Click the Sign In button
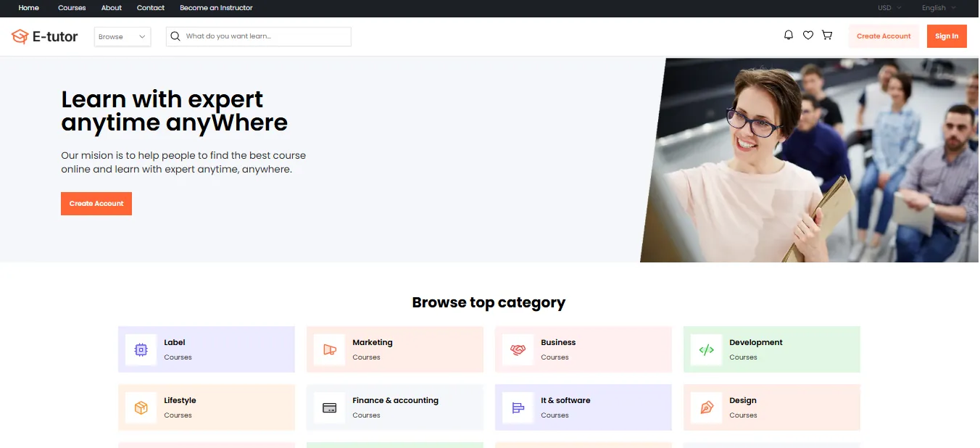This screenshot has width=980, height=448. point(947,36)
